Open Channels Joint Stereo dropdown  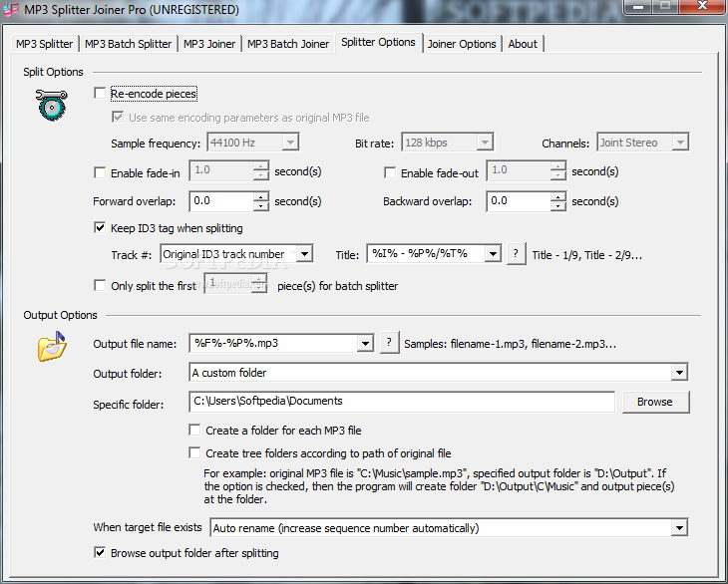pyautogui.click(x=680, y=143)
